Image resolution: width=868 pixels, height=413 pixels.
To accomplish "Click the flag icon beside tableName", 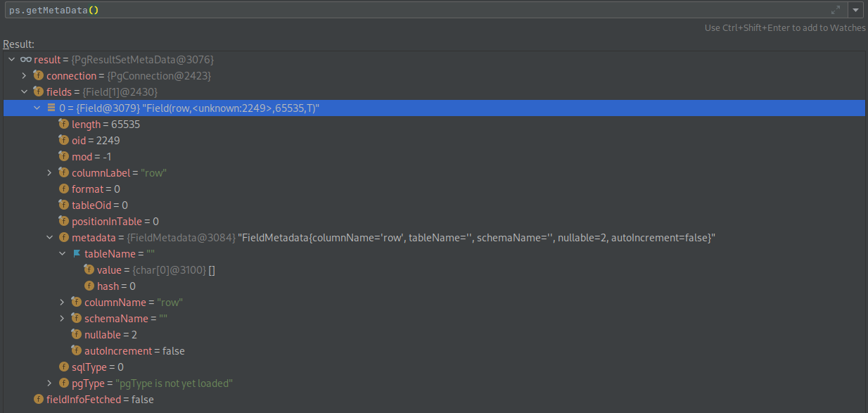I will coord(77,254).
